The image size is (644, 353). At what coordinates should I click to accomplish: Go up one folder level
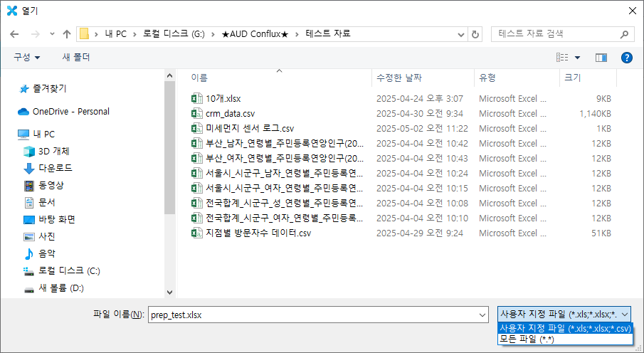pos(67,34)
